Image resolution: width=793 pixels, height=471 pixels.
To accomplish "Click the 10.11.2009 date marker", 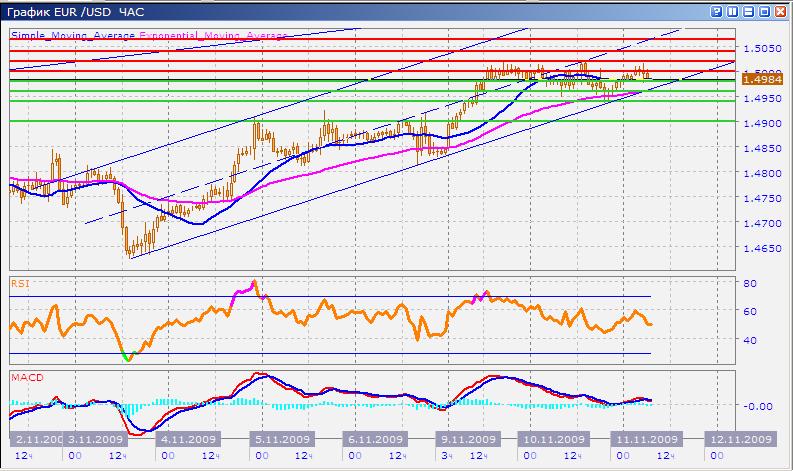I will (x=555, y=439).
